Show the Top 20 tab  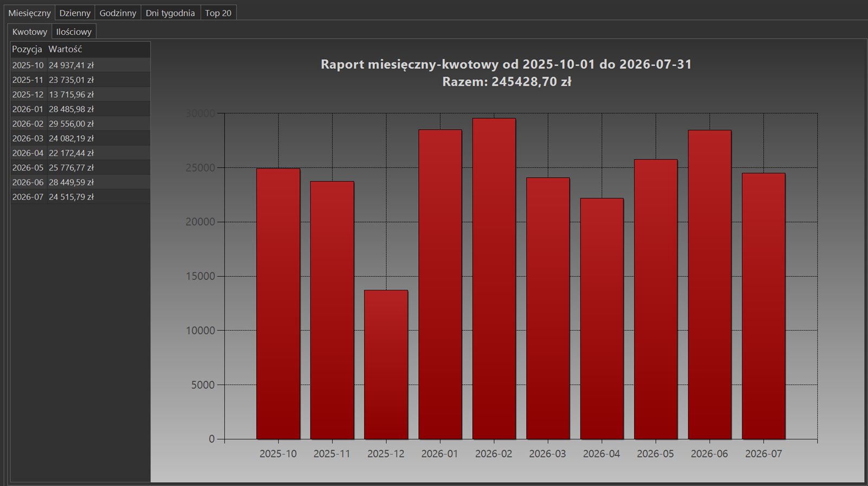218,12
